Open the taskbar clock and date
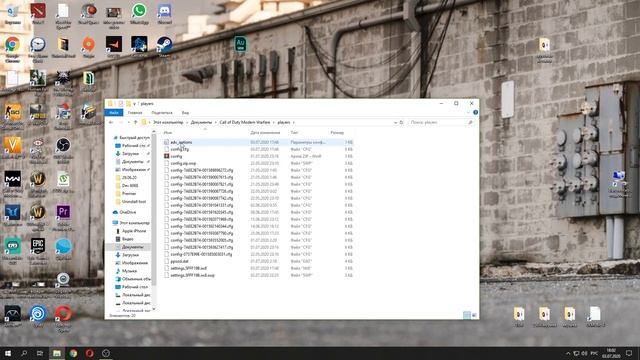The height and width of the screenshot is (360, 640). [x=611, y=353]
